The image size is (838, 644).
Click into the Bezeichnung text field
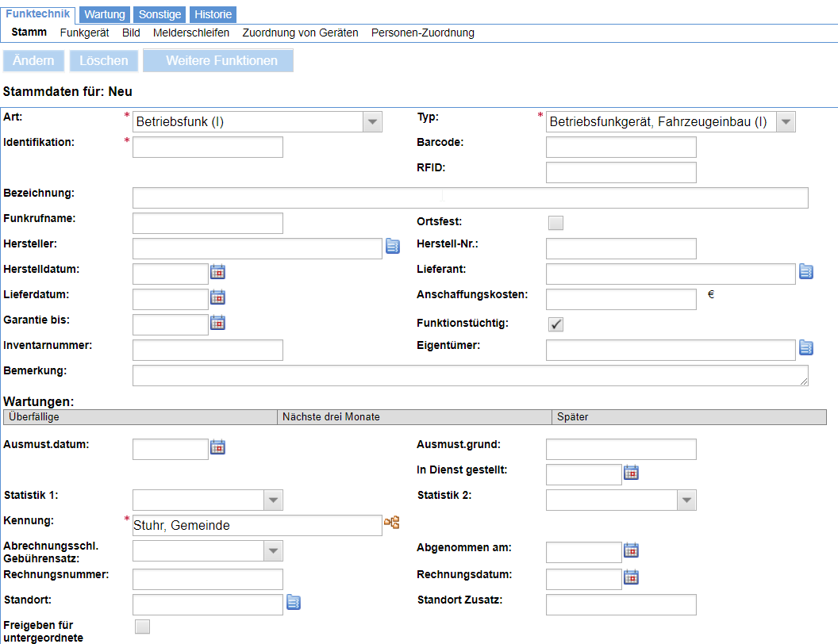[x=471, y=197]
